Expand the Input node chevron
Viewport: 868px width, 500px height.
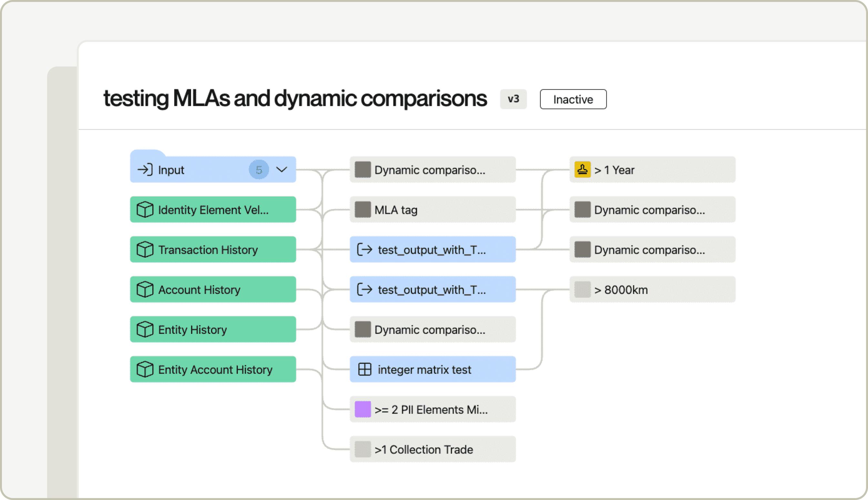click(282, 170)
